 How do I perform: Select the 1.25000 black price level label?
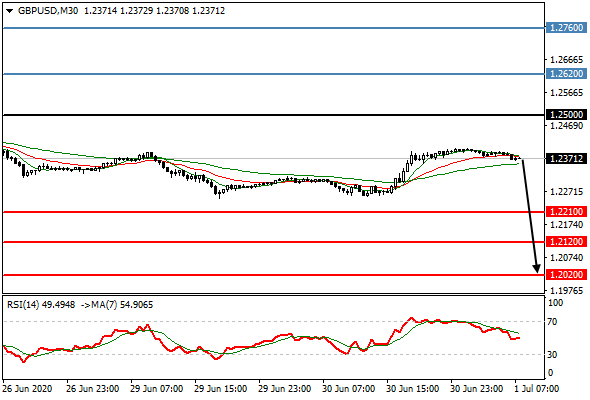(x=566, y=115)
